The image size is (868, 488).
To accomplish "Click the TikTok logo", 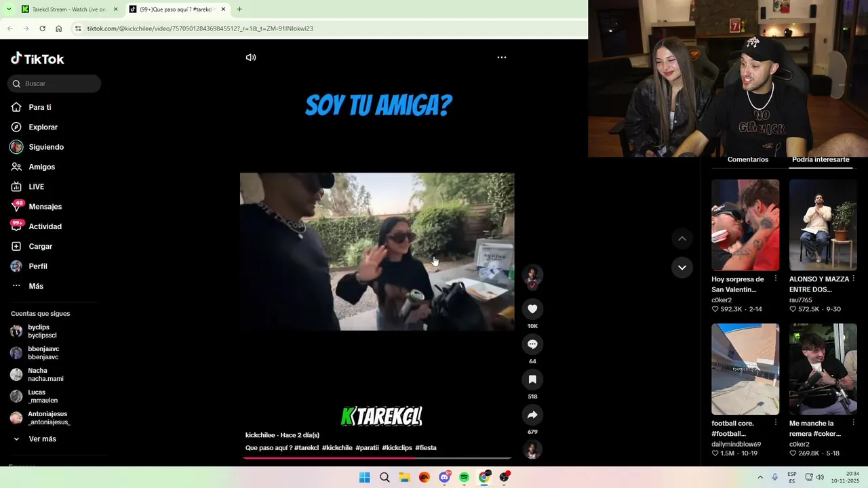I will (x=37, y=59).
